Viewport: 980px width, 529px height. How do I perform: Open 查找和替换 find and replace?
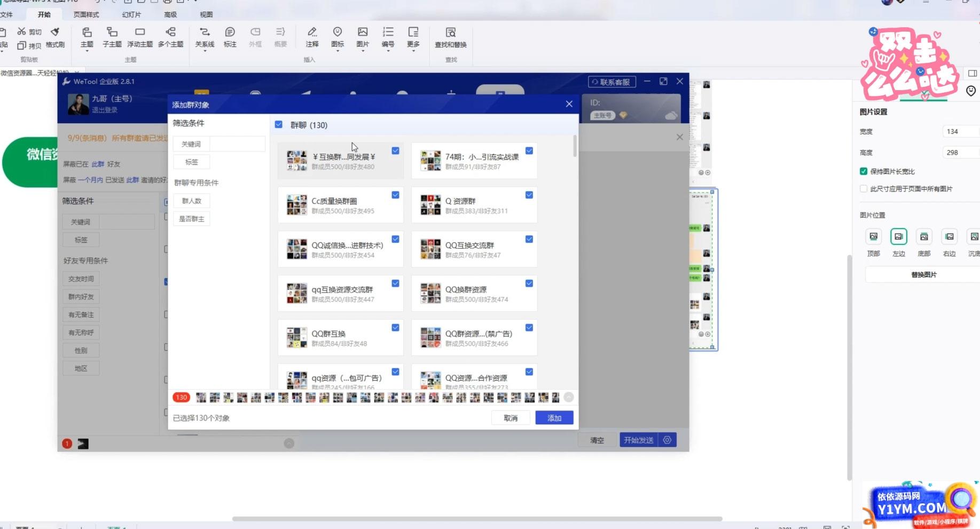(x=451, y=37)
